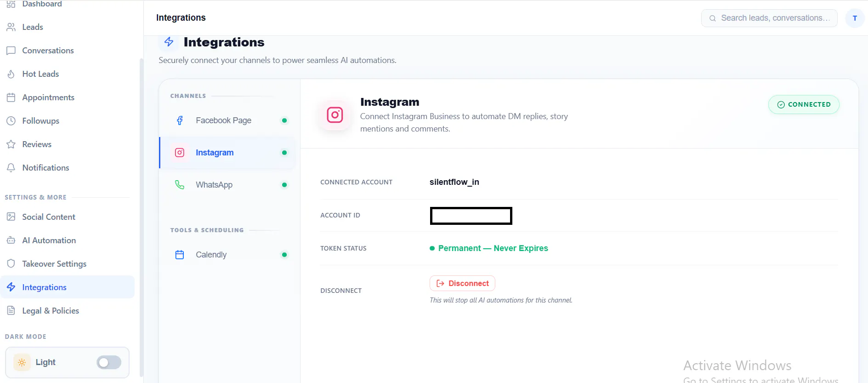
Task: Click the Notifications bell icon
Action: point(11,168)
